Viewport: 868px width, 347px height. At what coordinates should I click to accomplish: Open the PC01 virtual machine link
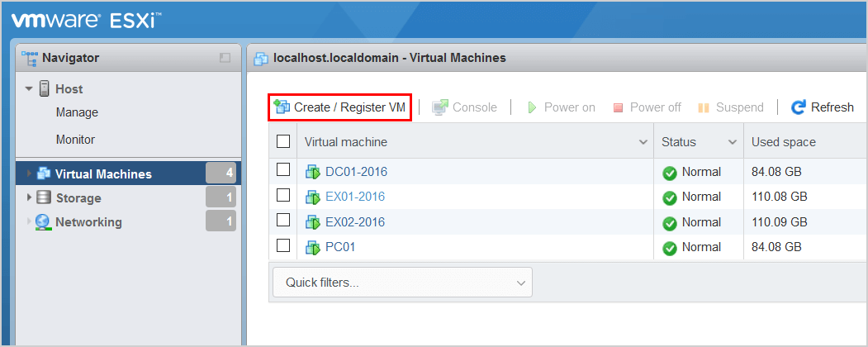click(x=340, y=247)
